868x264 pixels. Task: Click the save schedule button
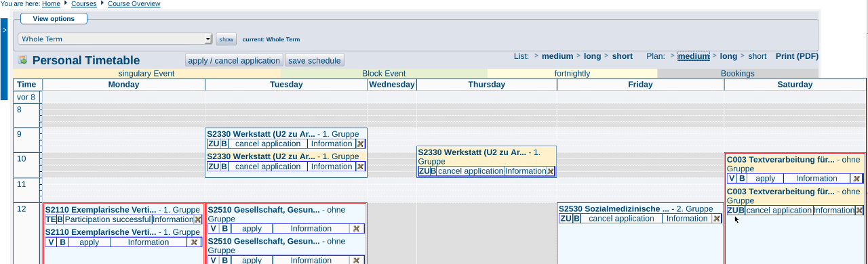coord(315,60)
